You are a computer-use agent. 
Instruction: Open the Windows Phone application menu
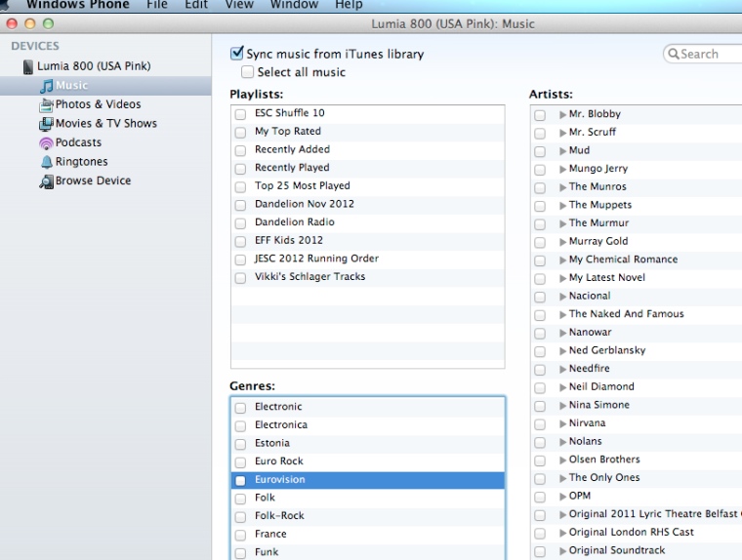[x=77, y=5]
